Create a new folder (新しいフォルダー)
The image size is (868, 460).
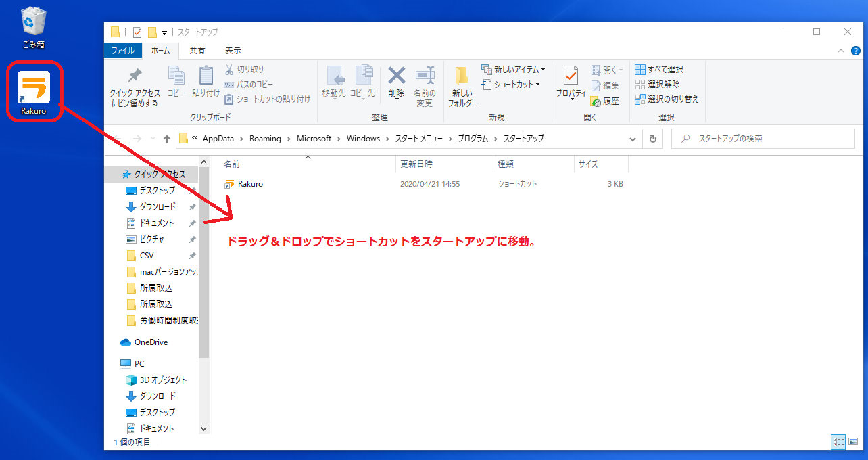click(462, 87)
